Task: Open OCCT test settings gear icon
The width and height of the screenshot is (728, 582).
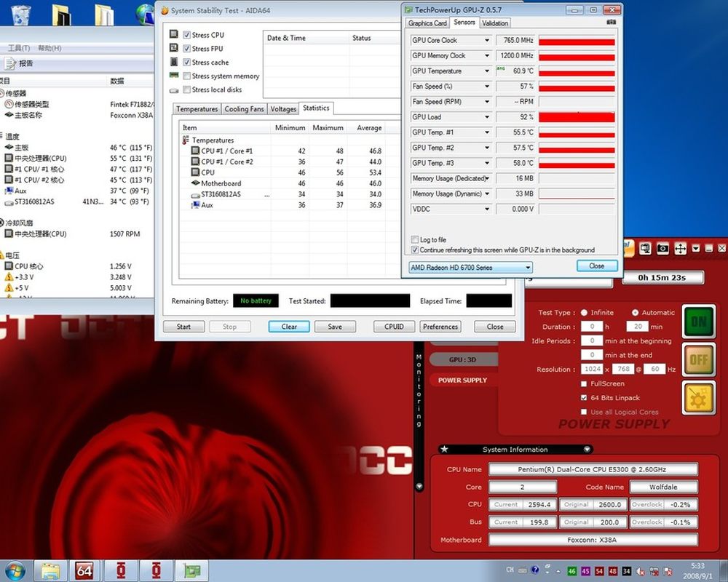Action: [698, 397]
